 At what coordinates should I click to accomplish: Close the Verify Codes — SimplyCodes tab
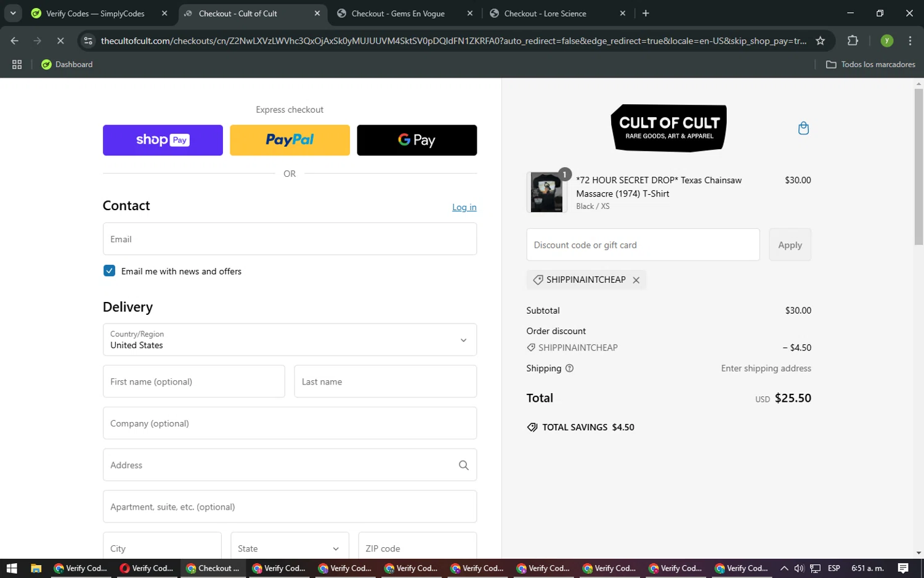tap(164, 13)
